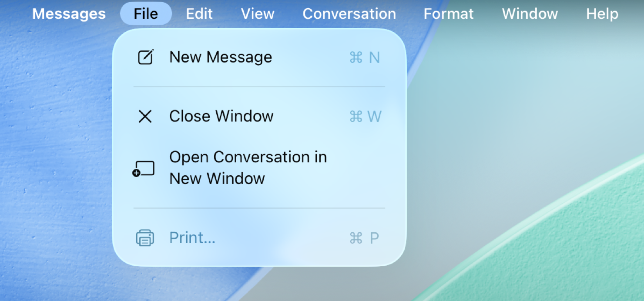Viewport: 644px width, 301px height.
Task: Click the printer icon next to Print
Action: 145,237
